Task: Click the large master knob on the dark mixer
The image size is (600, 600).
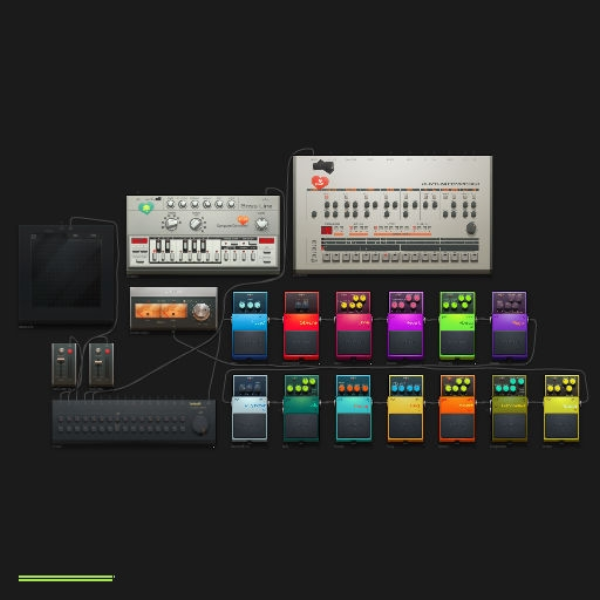Action: [200, 424]
